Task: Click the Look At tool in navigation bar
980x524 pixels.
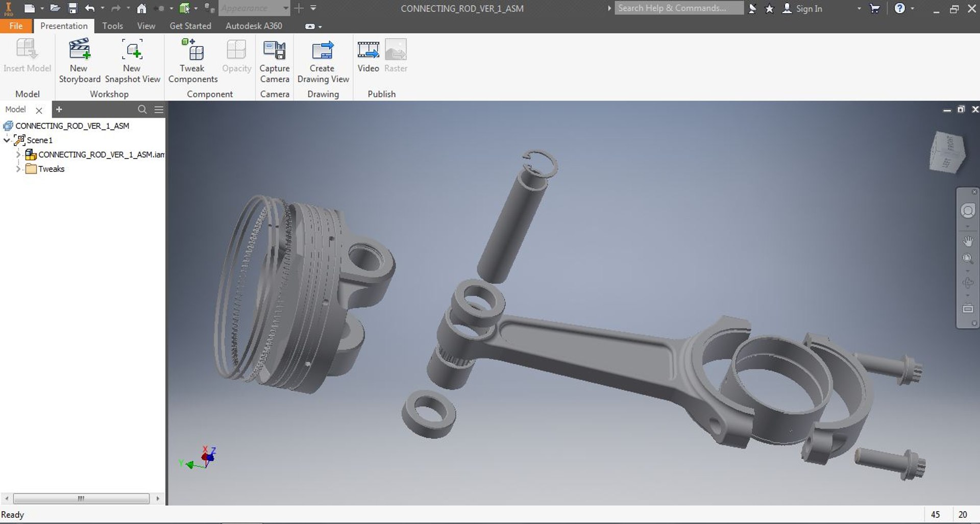Action: 968,309
